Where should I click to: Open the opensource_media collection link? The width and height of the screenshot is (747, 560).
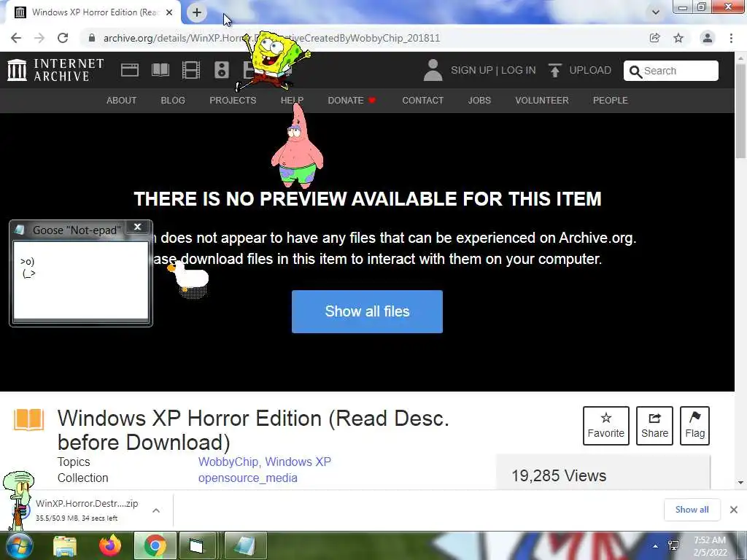click(248, 478)
